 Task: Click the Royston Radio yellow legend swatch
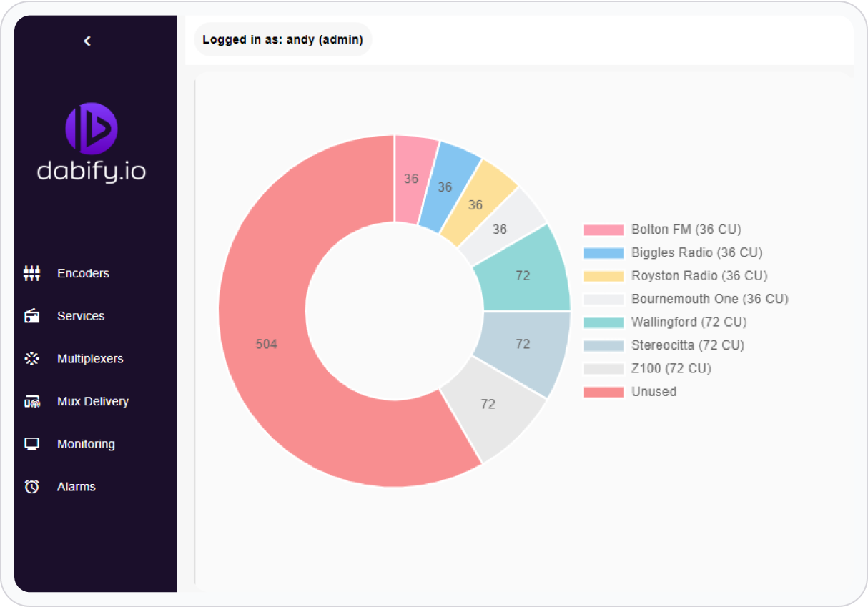604,276
